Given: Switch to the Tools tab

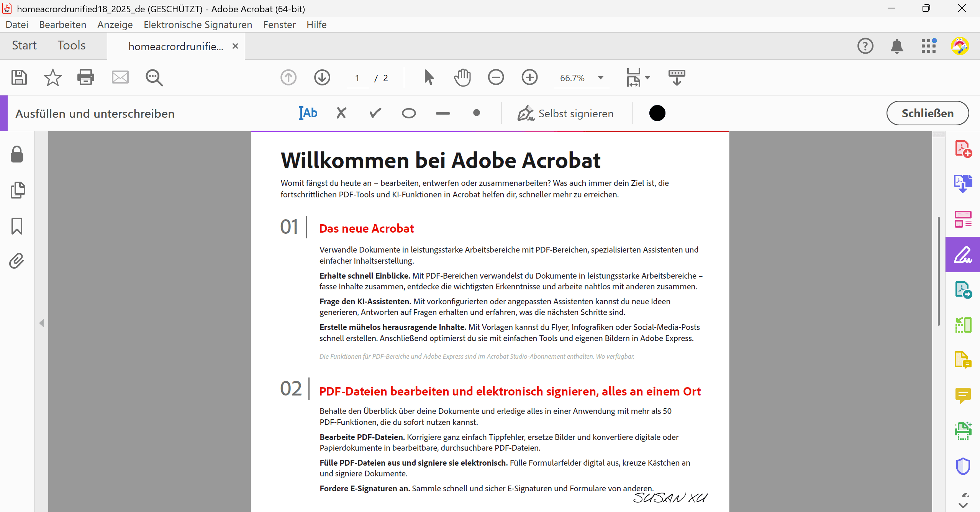Looking at the screenshot, I should click(72, 45).
